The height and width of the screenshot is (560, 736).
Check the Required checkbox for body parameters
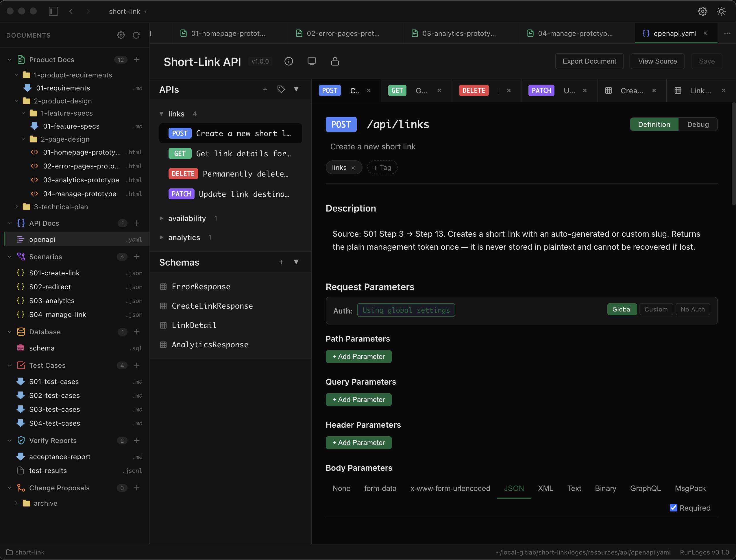674,508
